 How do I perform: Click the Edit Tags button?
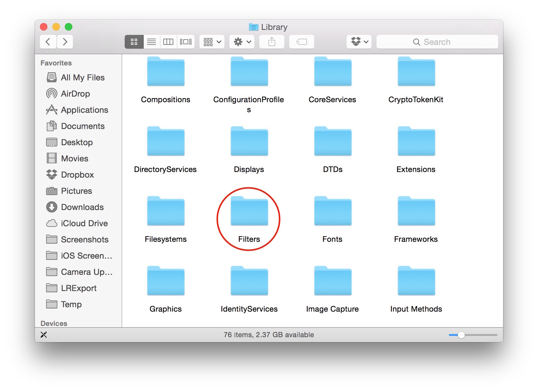tap(301, 42)
